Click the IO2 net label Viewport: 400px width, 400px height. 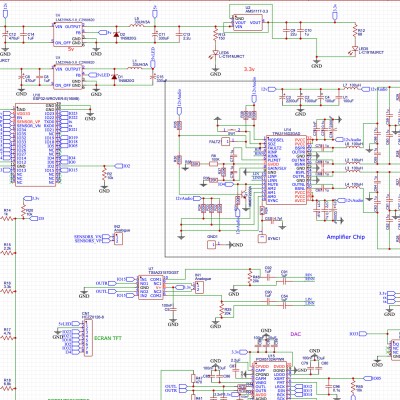[x=123, y=166]
